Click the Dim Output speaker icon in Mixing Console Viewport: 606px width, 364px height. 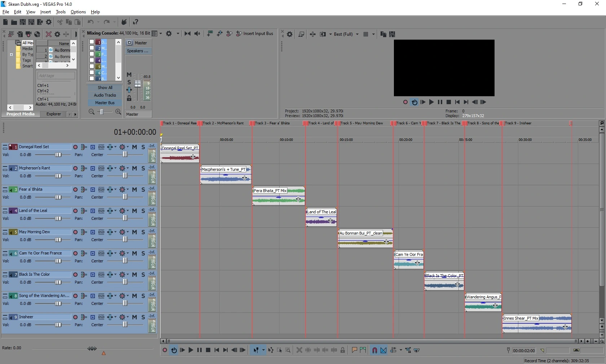[197, 34]
